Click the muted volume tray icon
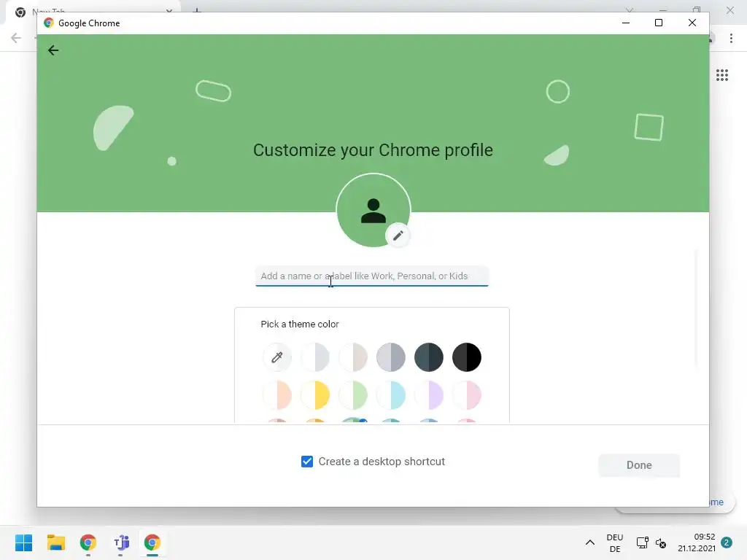The width and height of the screenshot is (747, 560). [661, 542]
